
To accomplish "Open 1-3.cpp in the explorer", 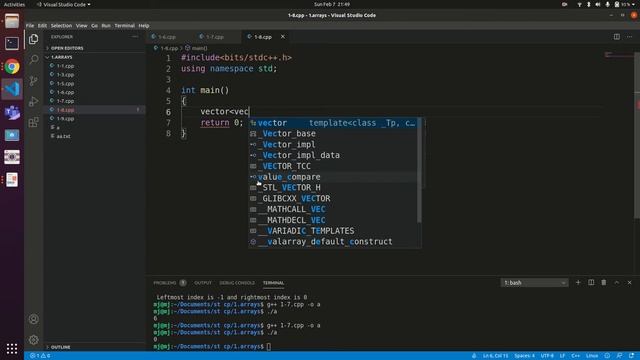I will click(65, 75).
